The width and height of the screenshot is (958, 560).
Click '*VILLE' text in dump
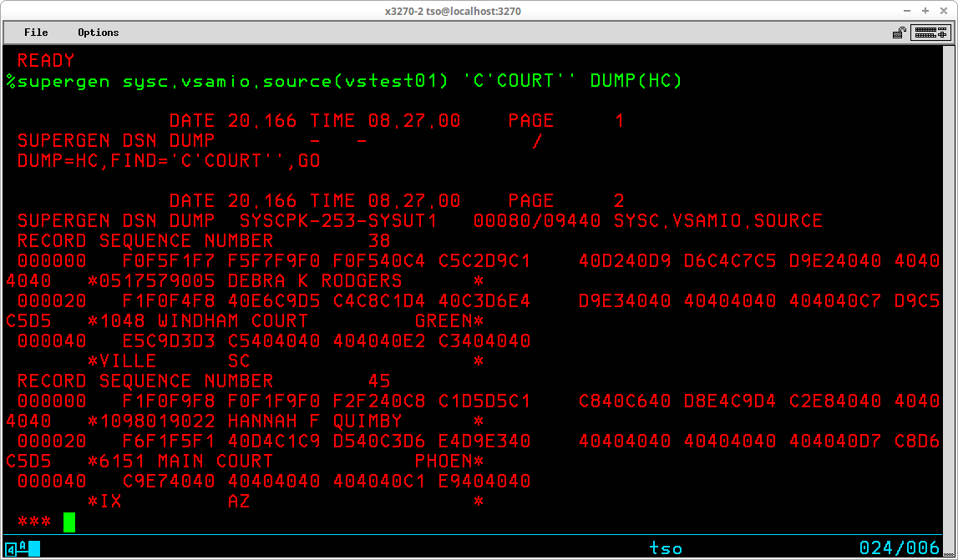coord(122,361)
